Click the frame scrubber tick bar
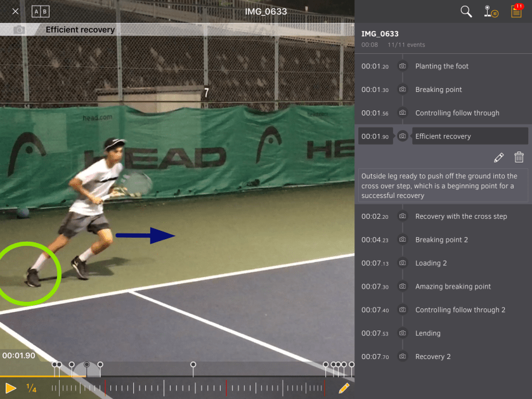This screenshot has width=532, height=399. click(190, 388)
